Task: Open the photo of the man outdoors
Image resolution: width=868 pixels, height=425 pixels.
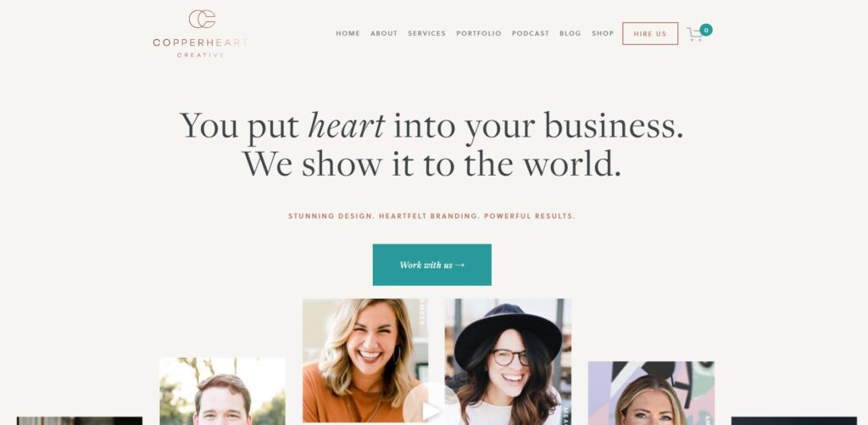Action: pos(222,391)
